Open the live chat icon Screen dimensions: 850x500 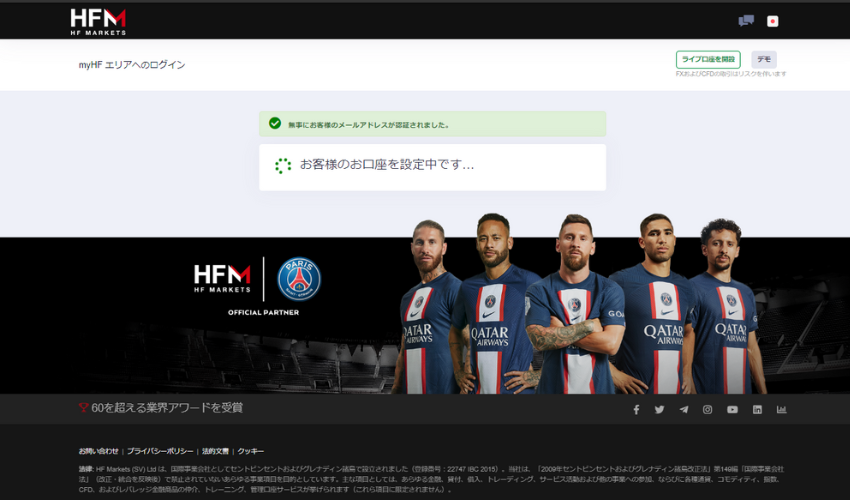(746, 21)
